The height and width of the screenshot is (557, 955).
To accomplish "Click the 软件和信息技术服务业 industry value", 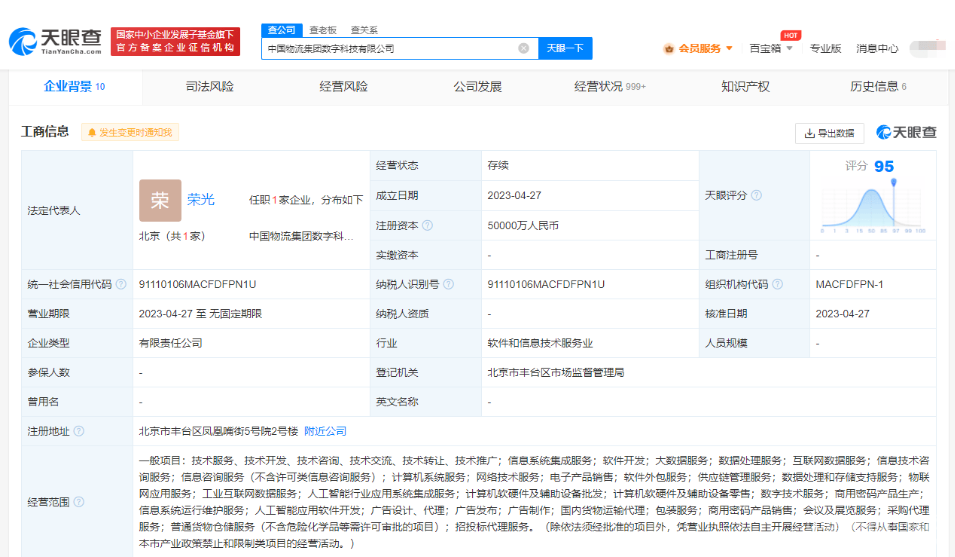I will [540, 343].
